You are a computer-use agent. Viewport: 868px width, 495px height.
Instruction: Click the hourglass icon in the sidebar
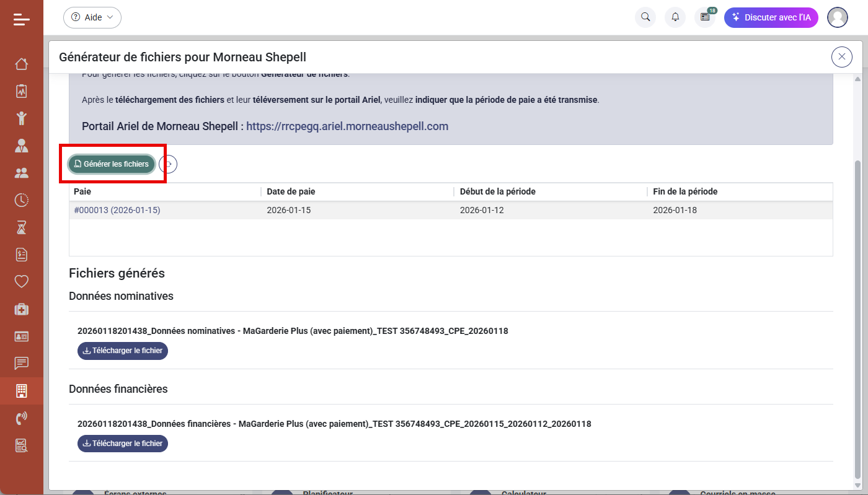21,227
